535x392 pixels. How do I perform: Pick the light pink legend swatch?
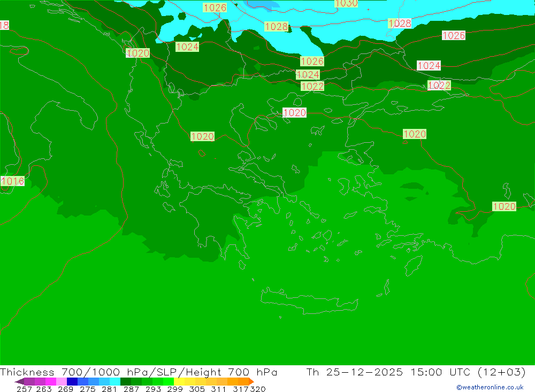tap(62, 381)
